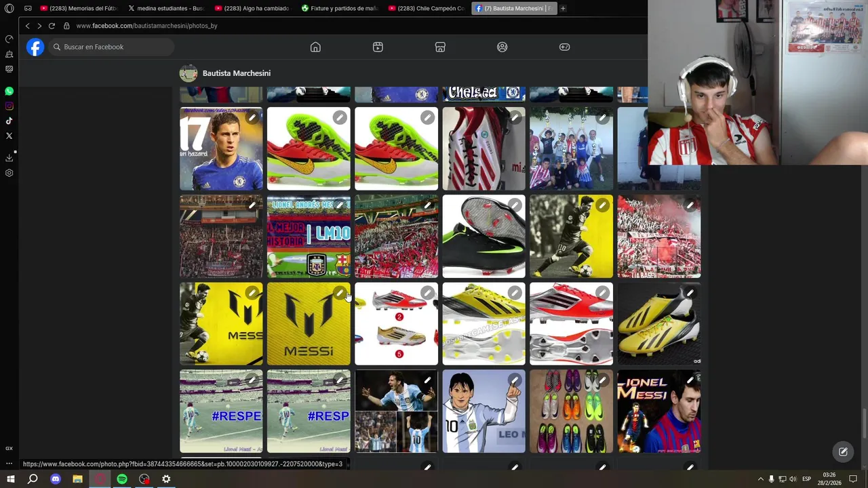The image size is (868, 488).
Task: Open a new browser tab
Action: 563,9
